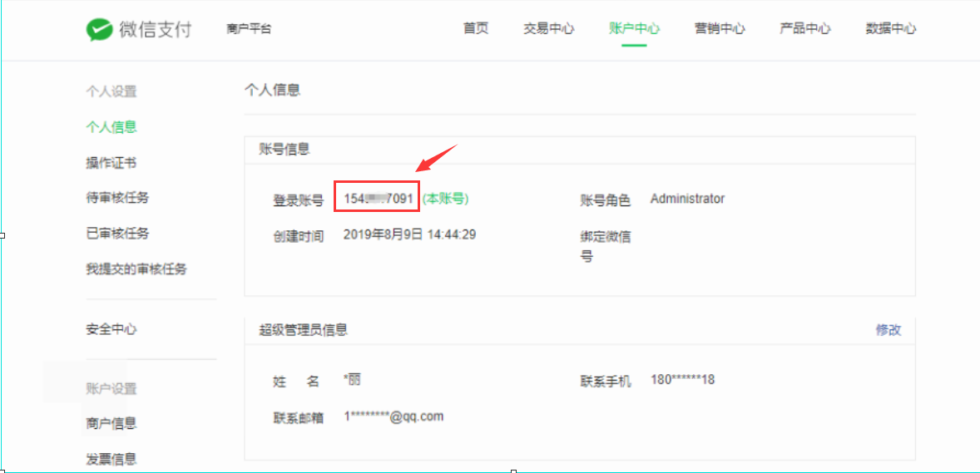Select 已审核任务 sidebar entry
Viewport: 980px width, 473px height.
117,234
